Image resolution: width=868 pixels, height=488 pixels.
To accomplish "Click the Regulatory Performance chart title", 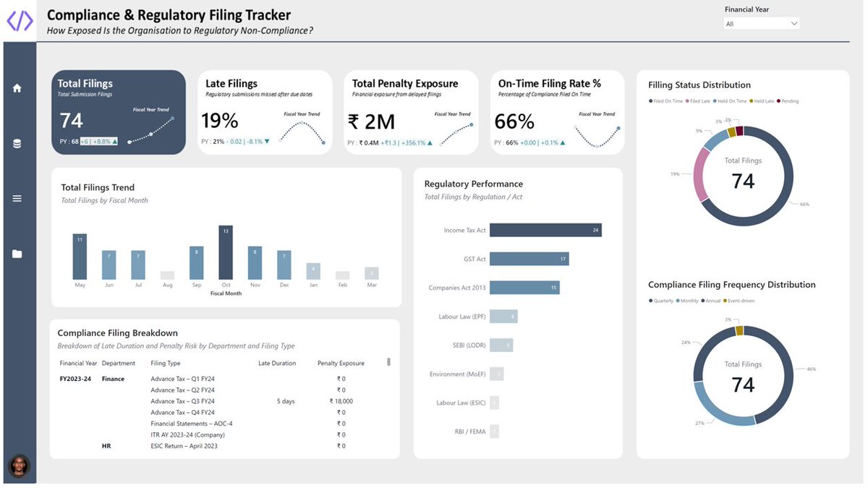I will click(474, 184).
